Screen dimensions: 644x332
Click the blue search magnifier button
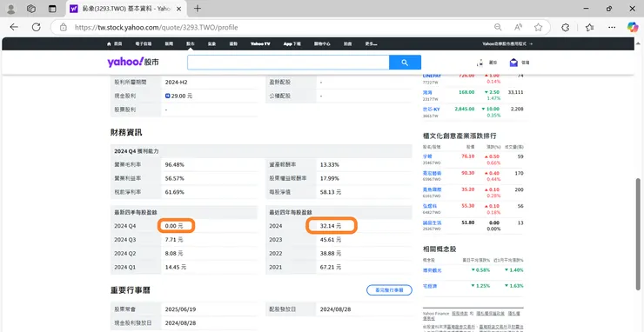pos(405,63)
